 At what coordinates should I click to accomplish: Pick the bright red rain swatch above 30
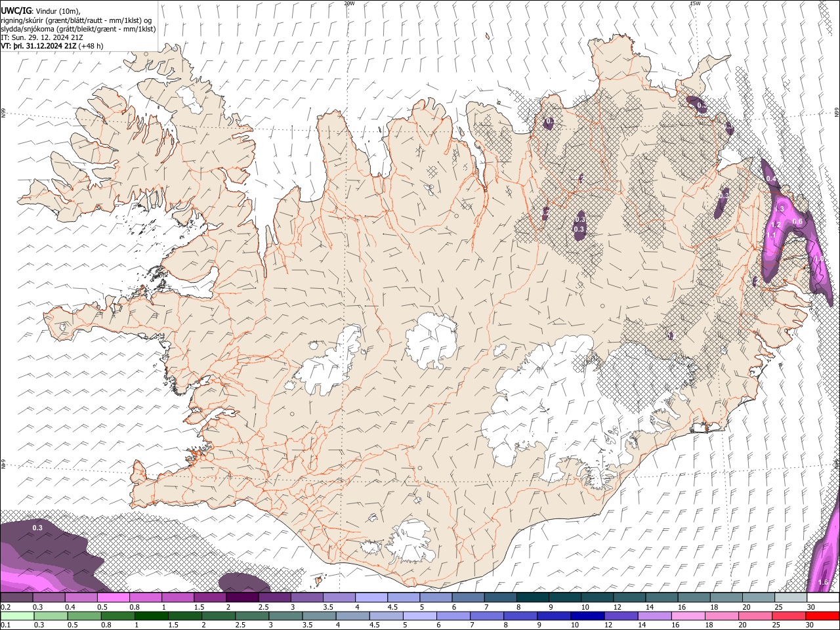822,616
